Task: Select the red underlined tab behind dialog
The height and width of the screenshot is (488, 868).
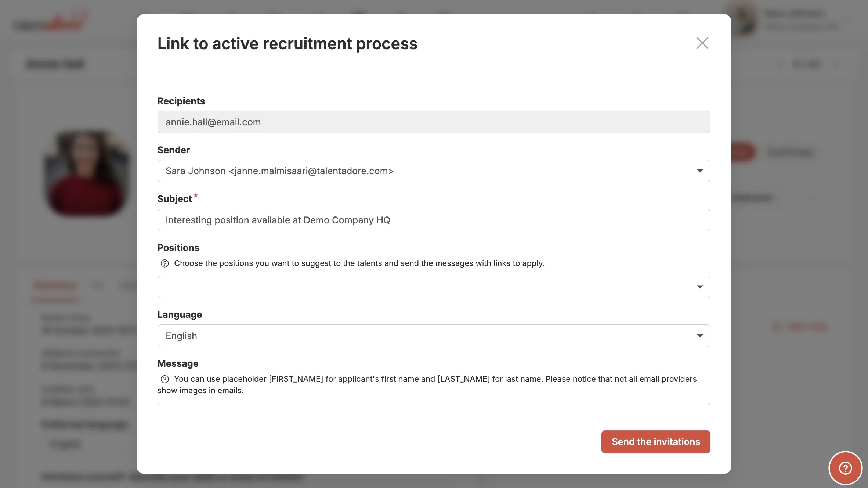Action: 55,286
